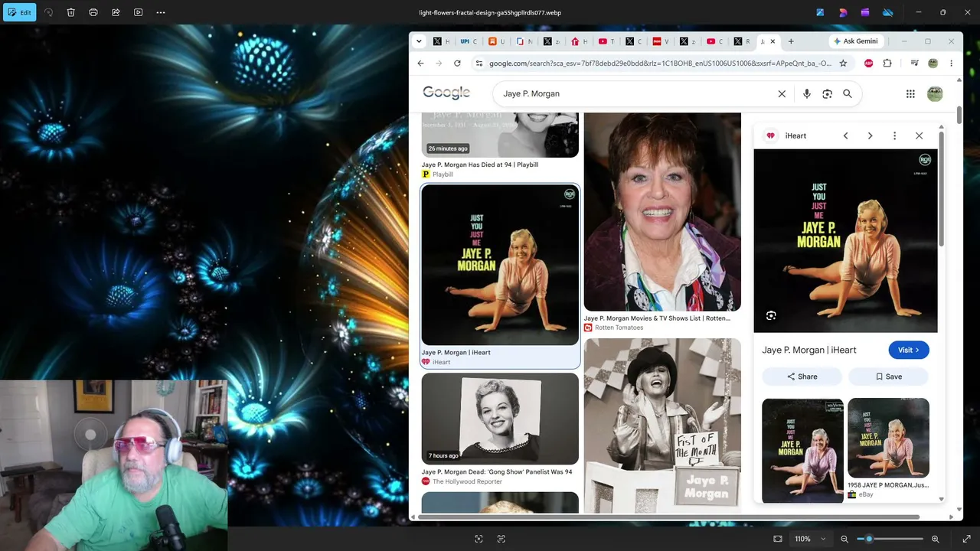
Task: Submit search with magnifier icon
Action: pos(848,93)
